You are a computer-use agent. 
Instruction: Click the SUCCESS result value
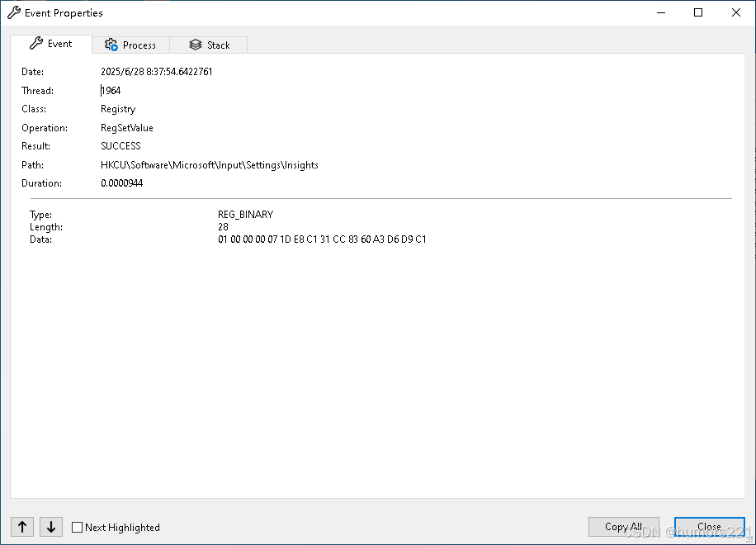coord(120,145)
